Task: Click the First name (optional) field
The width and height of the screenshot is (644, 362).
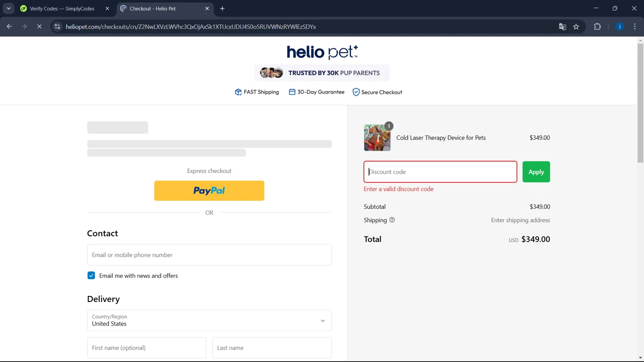Action: pyautogui.click(x=146, y=348)
